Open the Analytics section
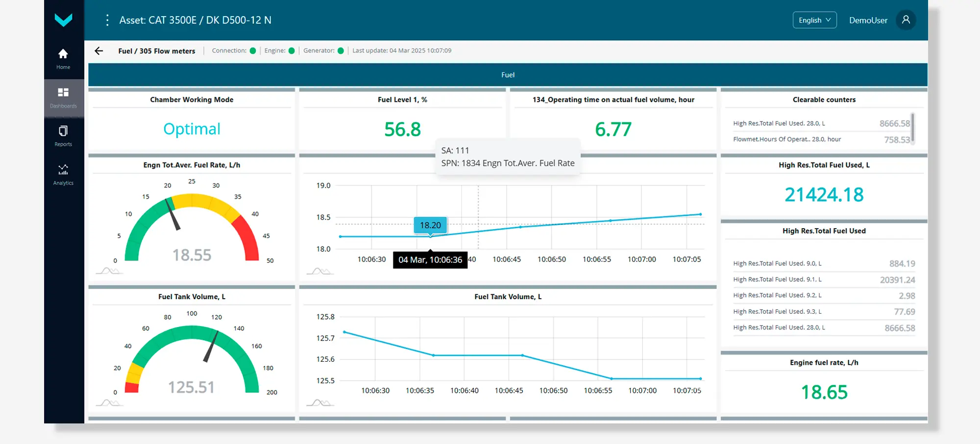The height and width of the screenshot is (444, 980). (x=63, y=175)
